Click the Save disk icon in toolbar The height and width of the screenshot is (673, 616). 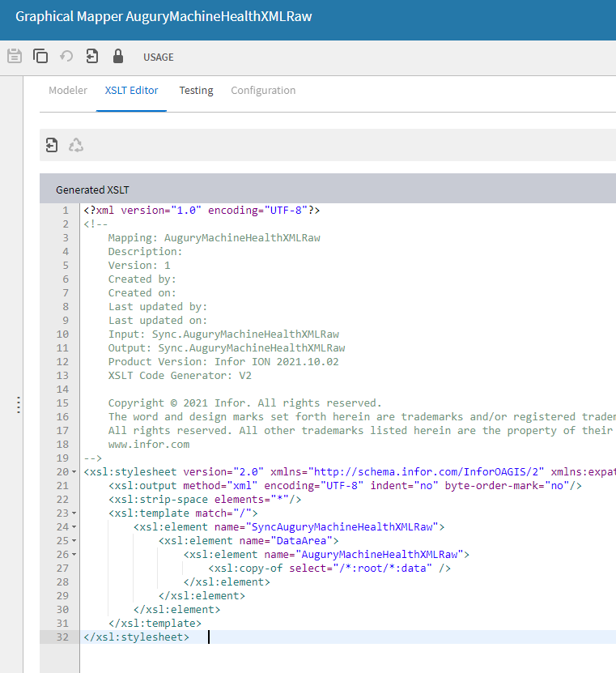15,56
